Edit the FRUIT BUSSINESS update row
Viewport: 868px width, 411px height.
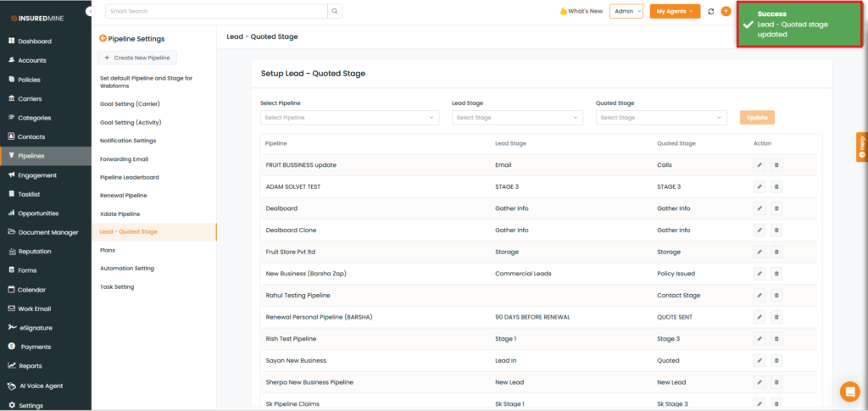[x=759, y=164]
